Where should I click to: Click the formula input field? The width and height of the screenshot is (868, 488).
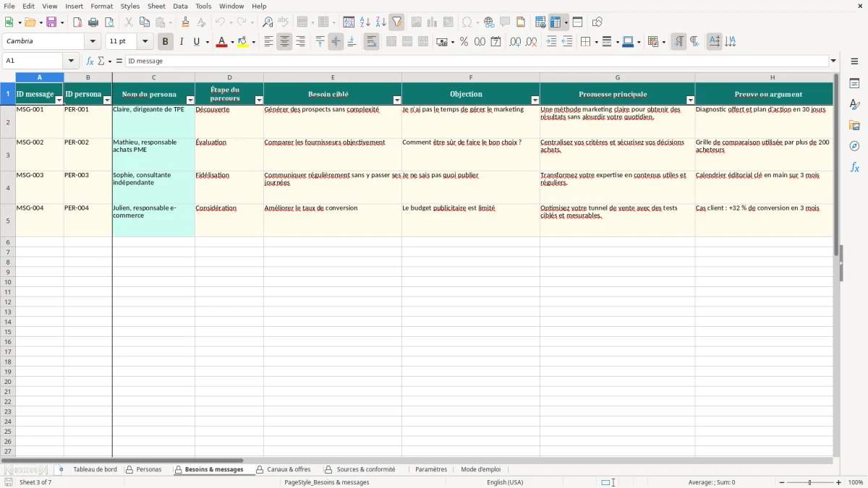coord(477,61)
